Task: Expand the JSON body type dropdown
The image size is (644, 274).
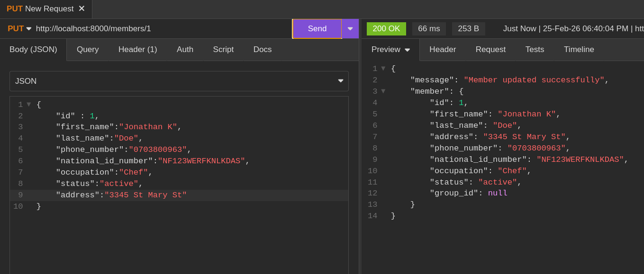Action: 179,81
